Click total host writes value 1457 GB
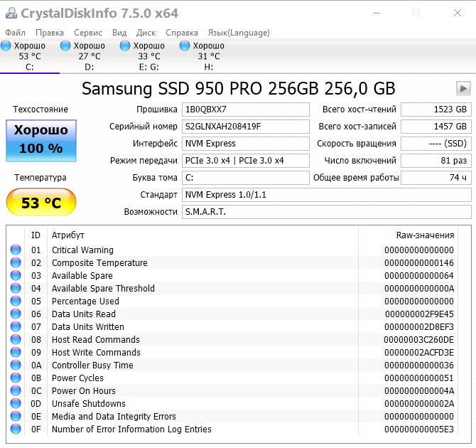Screen dimensions: 476x448 [436, 127]
